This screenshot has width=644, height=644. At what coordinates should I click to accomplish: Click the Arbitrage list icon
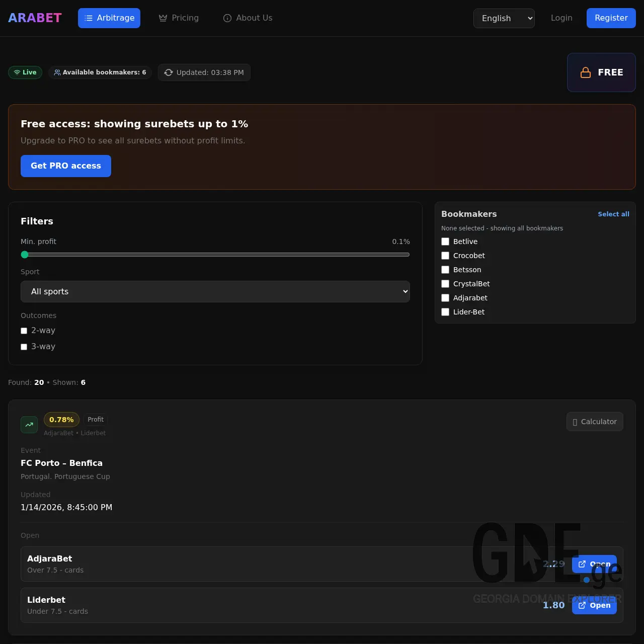tap(90, 18)
